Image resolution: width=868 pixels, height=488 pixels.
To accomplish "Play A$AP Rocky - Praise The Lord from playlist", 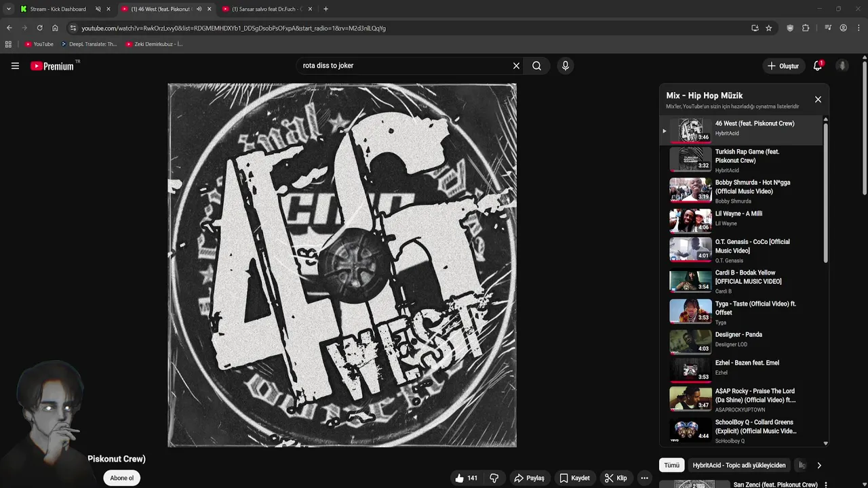I will coord(742,400).
